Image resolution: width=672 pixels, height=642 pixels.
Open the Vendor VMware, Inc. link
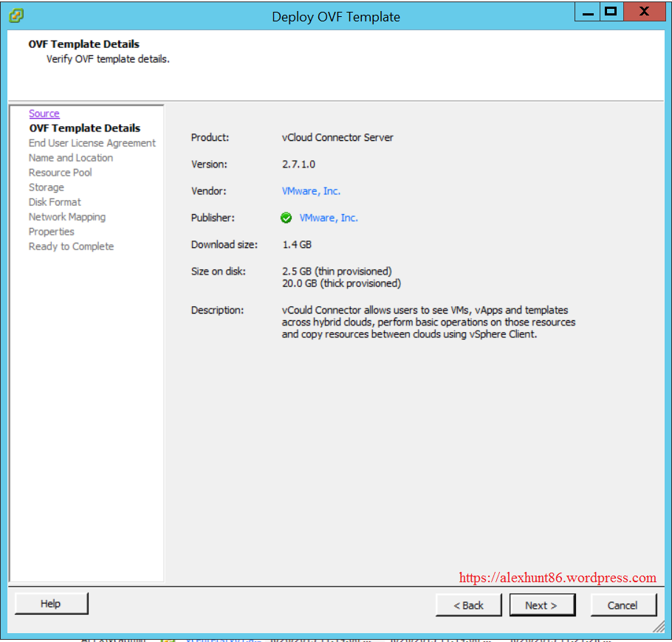[x=311, y=191]
